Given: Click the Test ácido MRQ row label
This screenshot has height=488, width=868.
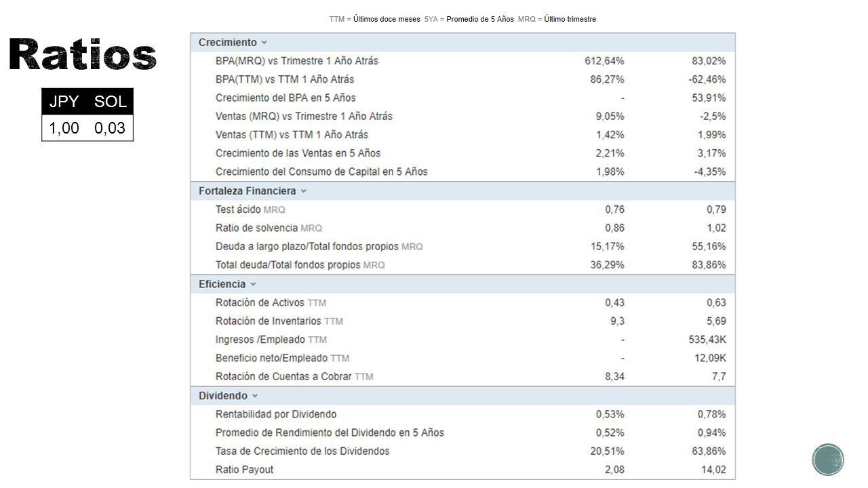Looking at the screenshot, I should pos(250,209).
